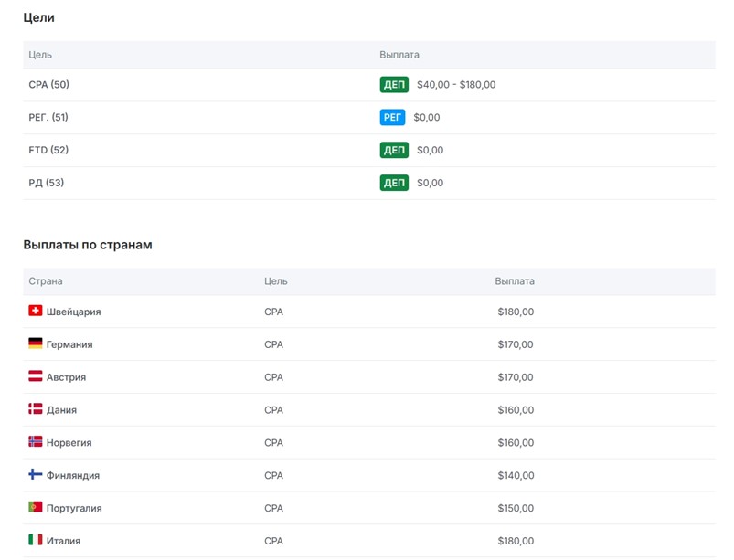This screenshot has height=560, width=734.
Task: Click the FTD (52) goal name
Action: (x=48, y=150)
